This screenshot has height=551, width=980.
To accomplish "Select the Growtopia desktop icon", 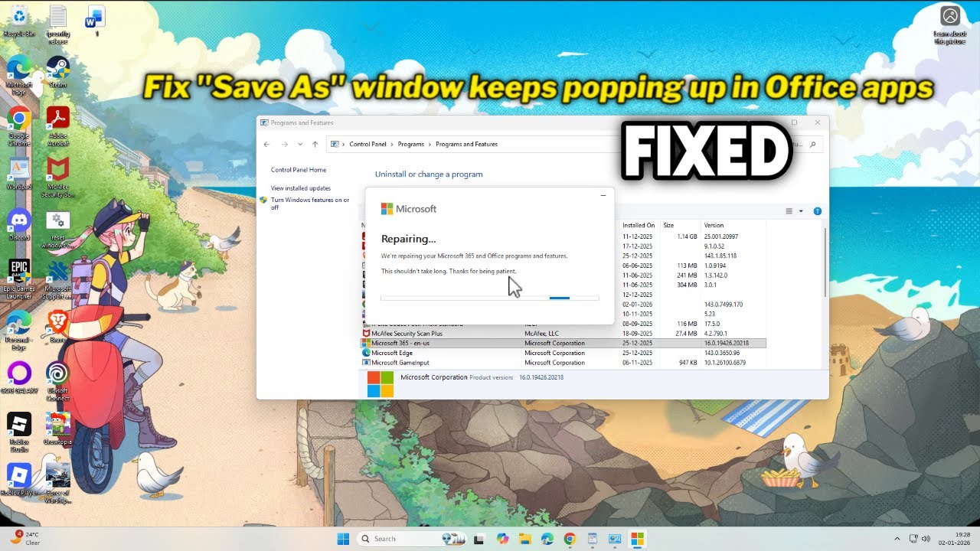I will point(58,428).
